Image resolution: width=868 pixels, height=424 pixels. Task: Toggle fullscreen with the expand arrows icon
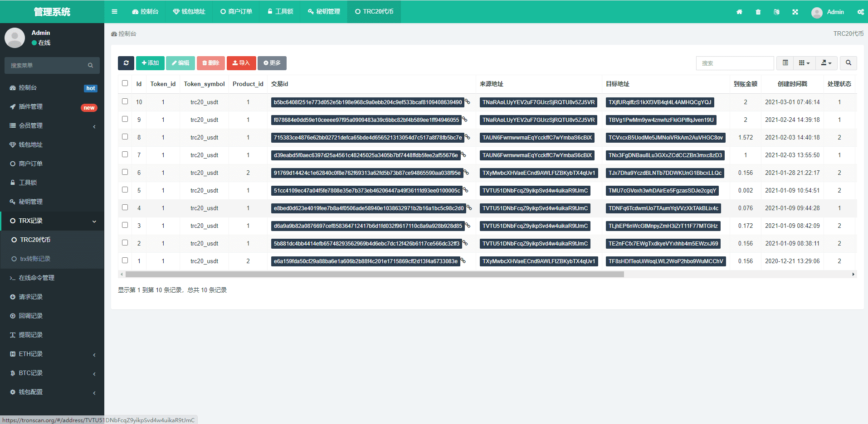click(795, 12)
